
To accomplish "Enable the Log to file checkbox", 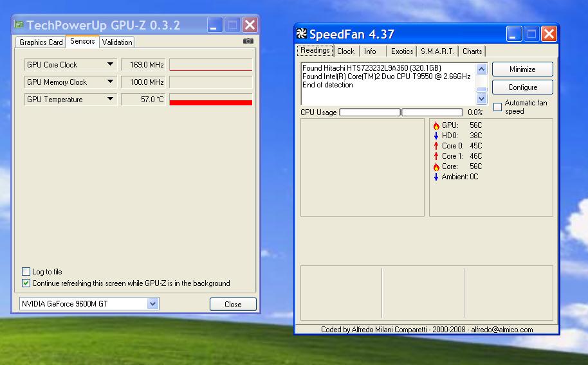I will click(x=26, y=271).
